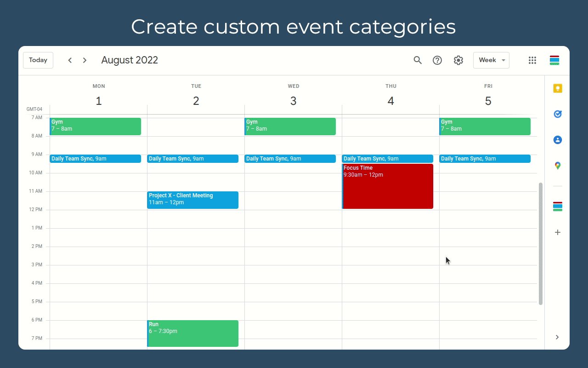Go to the previous week with the back arrow
The height and width of the screenshot is (368, 588).
click(70, 60)
